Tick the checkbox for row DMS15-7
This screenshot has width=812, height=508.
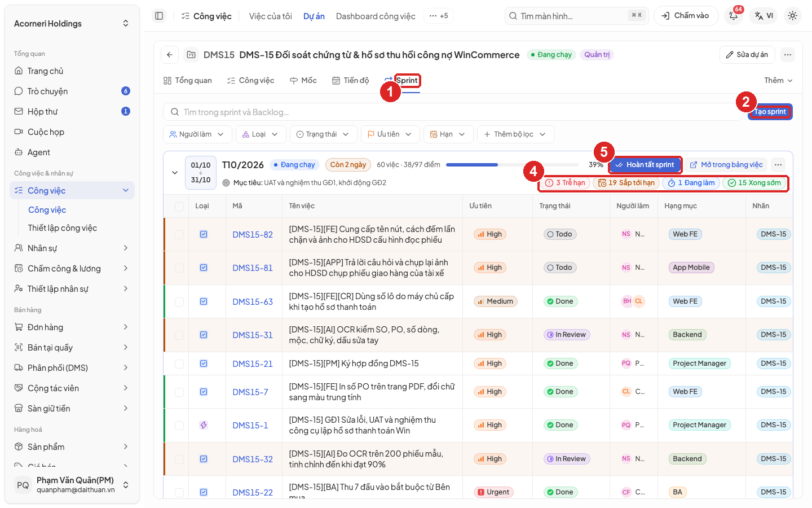(179, 392)
